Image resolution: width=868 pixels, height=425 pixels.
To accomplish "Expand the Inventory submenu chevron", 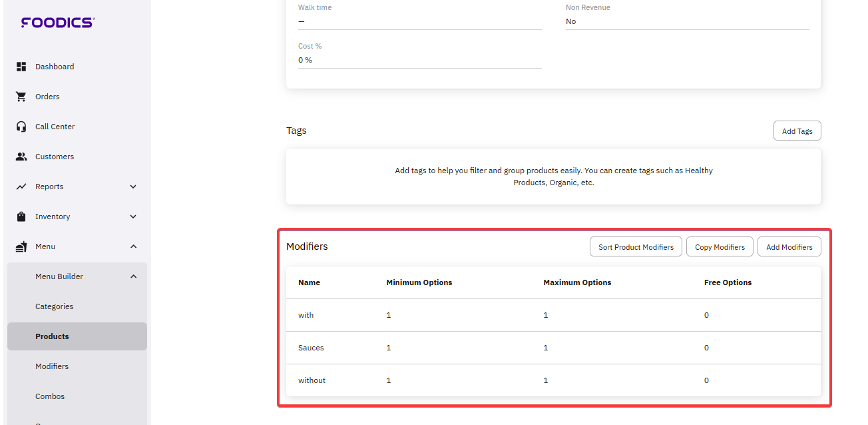I will 133,216.
